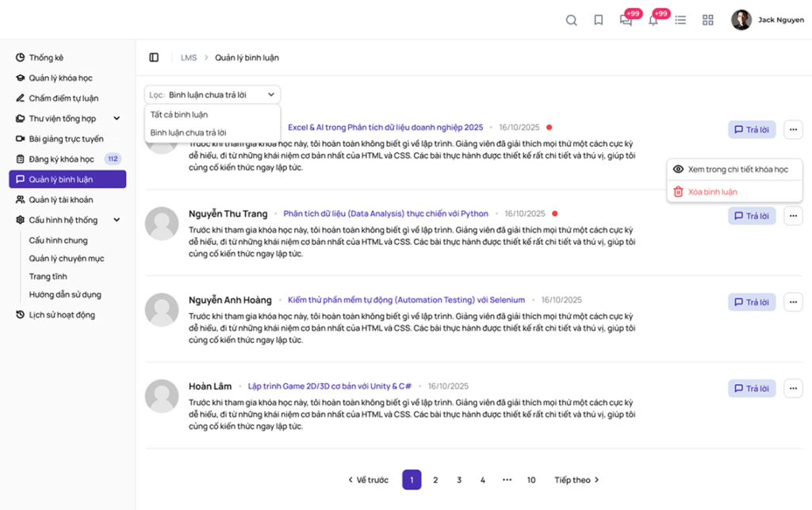Go to next page with Tiếp theo

click(x=576, y=480)
